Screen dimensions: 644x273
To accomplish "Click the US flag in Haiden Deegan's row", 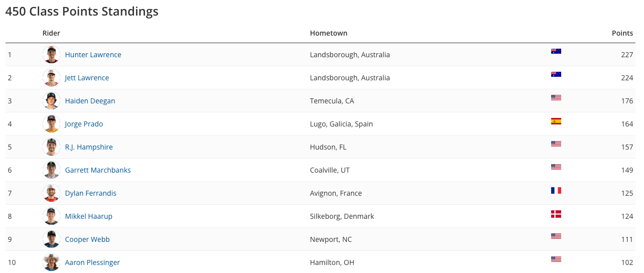I will (x=556, y=98).
